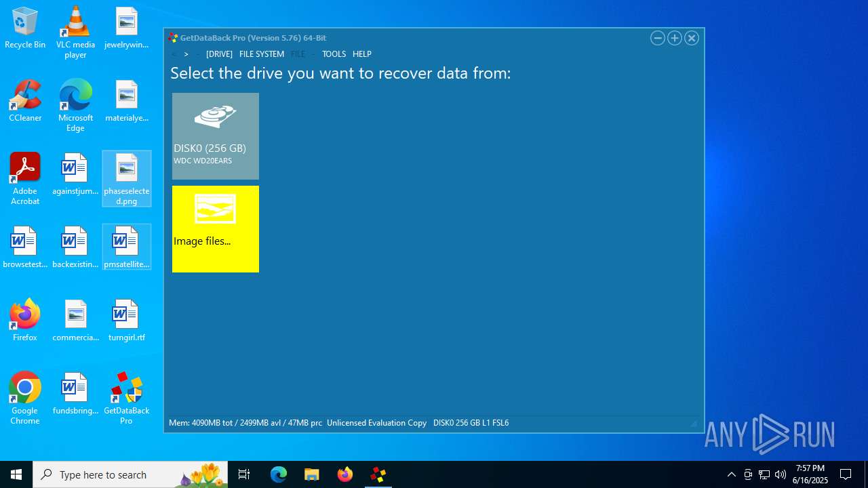Click the DISK0 256 GB L1 FSL6 status text

tap(471, 423)
